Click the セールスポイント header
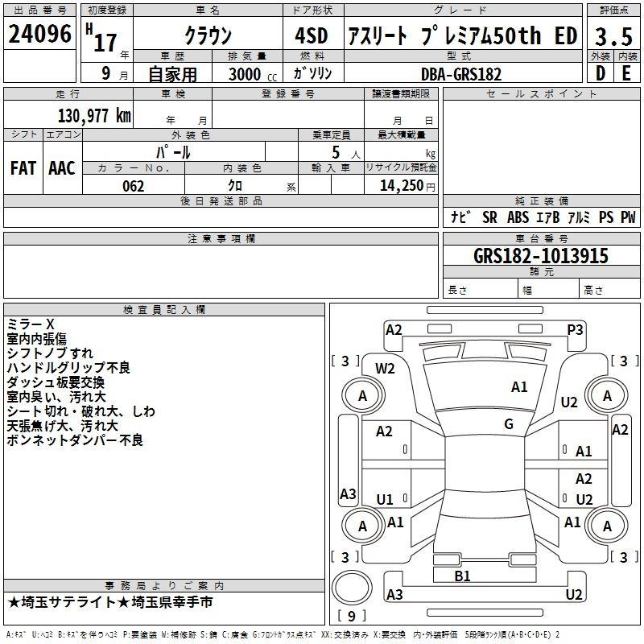Image resolution: width=644 pixels, height=644 pixels. [x=541, y=94]
